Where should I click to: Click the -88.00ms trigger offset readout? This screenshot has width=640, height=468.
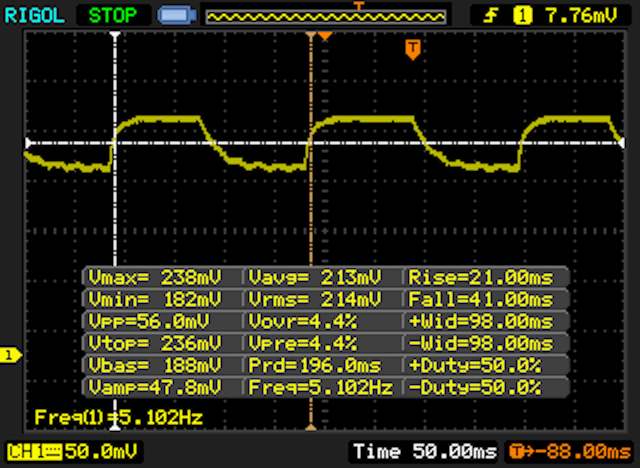tap(570, 452)
